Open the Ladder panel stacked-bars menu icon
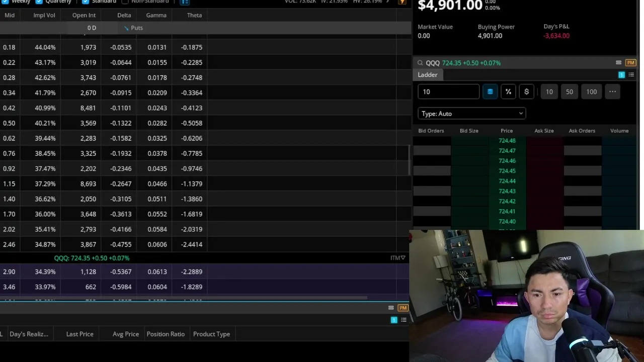The width and height of the screenshot is (644, 362). [x=618, y=63]
